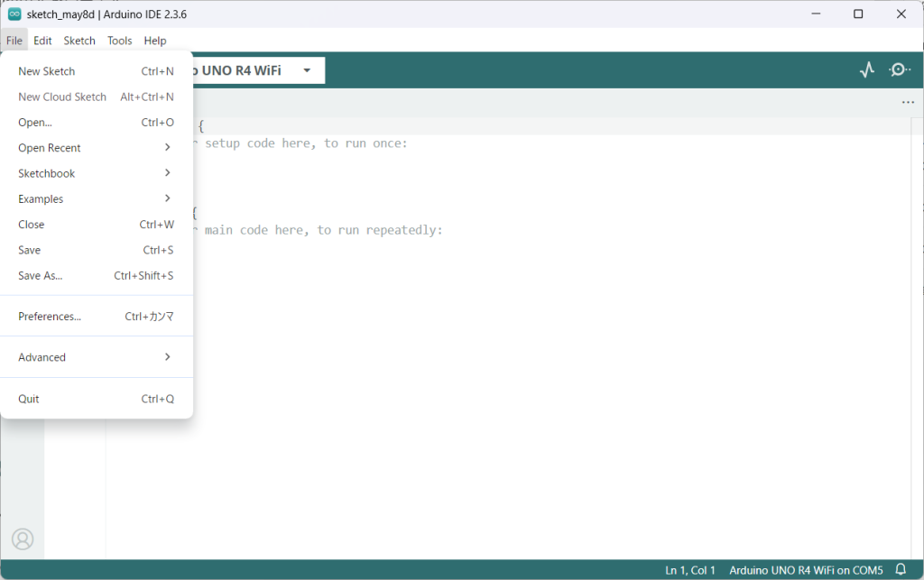
Task: Click the notifications bell in status bar
Action: click(900, 569)
